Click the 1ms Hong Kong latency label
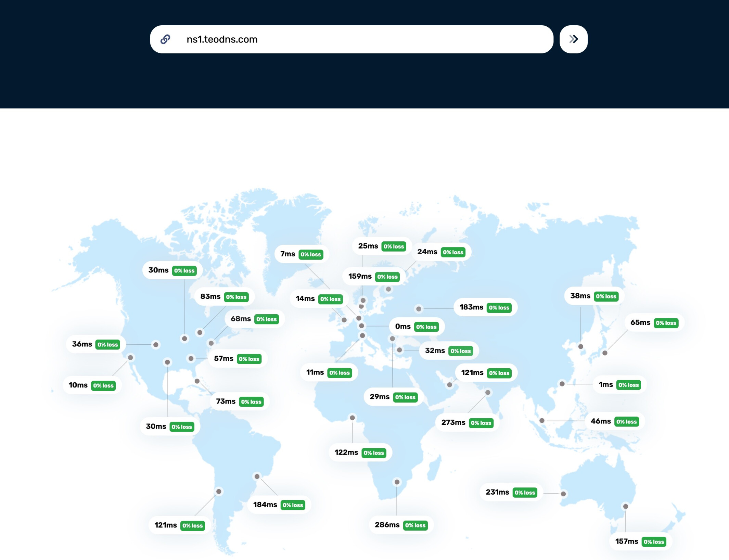Viewport: 729px width, 560px height. point(605,385)
